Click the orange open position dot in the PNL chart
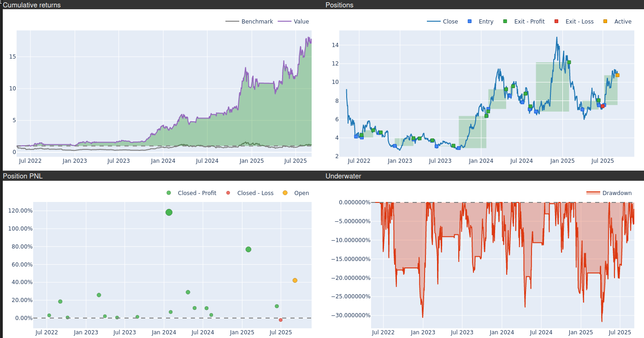Viewport: 644px width, 338px height. point(295,280)
